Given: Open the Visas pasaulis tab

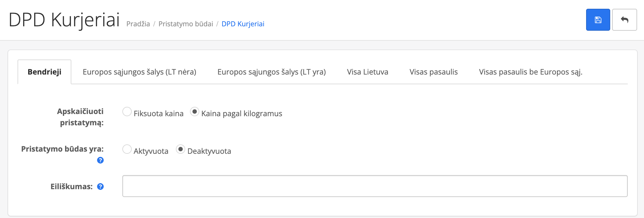Looking at the screenshot, I should click(x=433, y=72).
